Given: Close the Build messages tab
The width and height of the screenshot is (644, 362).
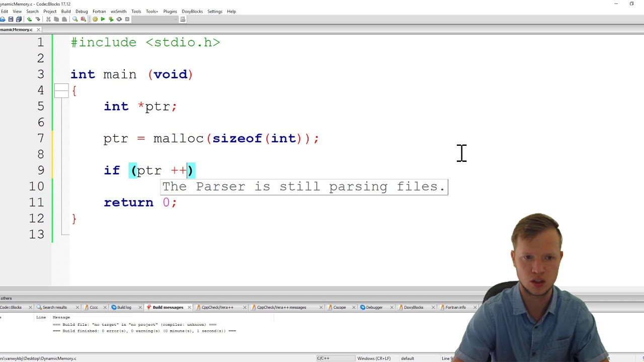Looking at the screenshot, I should click(x=189, y=307).
